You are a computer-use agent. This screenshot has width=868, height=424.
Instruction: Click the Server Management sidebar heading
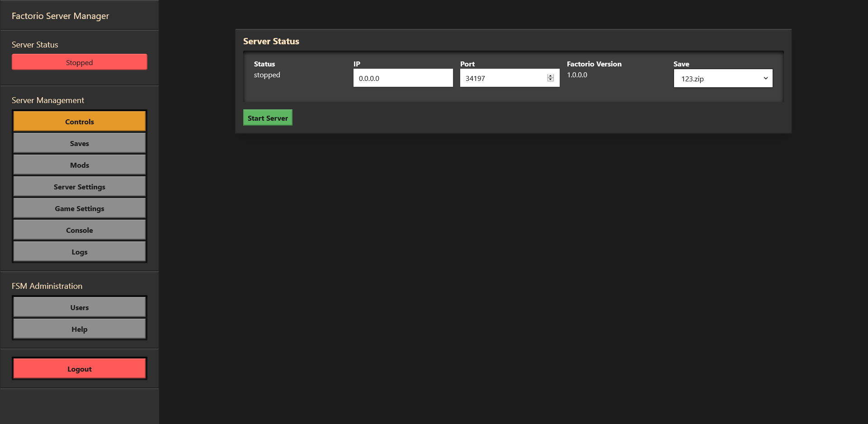pyautogui.click(x=48, y=100)
